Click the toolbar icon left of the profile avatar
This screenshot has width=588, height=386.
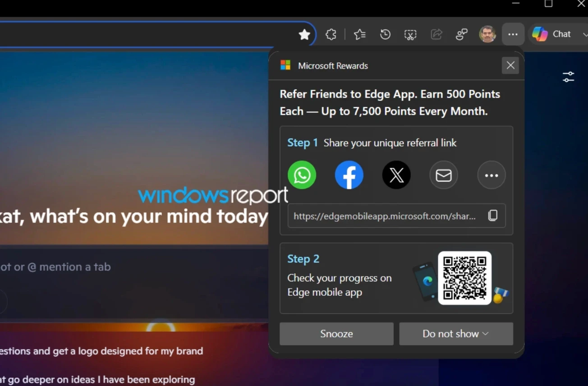tap(462, 34)
